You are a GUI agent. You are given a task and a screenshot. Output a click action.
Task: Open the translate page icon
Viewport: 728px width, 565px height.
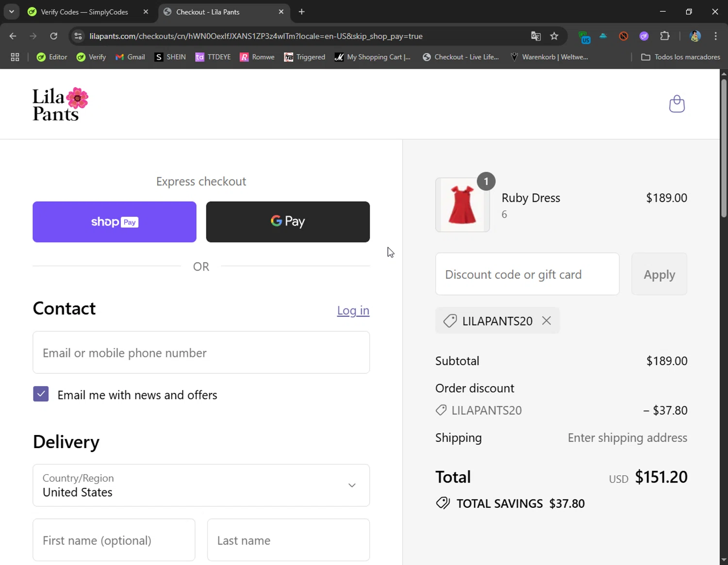coord(536,36)
